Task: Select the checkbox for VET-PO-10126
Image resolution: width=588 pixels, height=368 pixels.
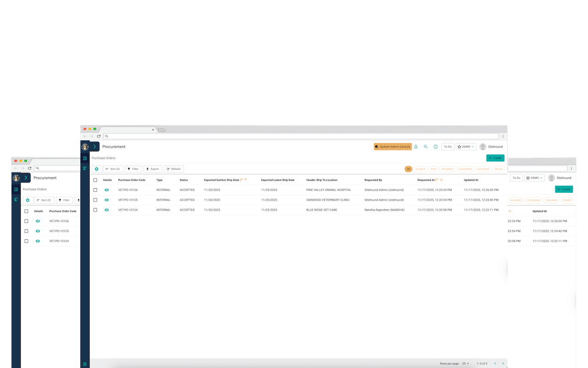Action: (95, 190)
